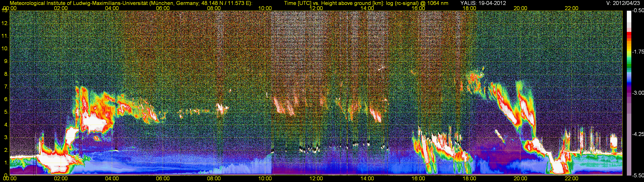Click the Meteorological Institute title text
The height and width of the screenshot is (182, 644).
point(131,3)
